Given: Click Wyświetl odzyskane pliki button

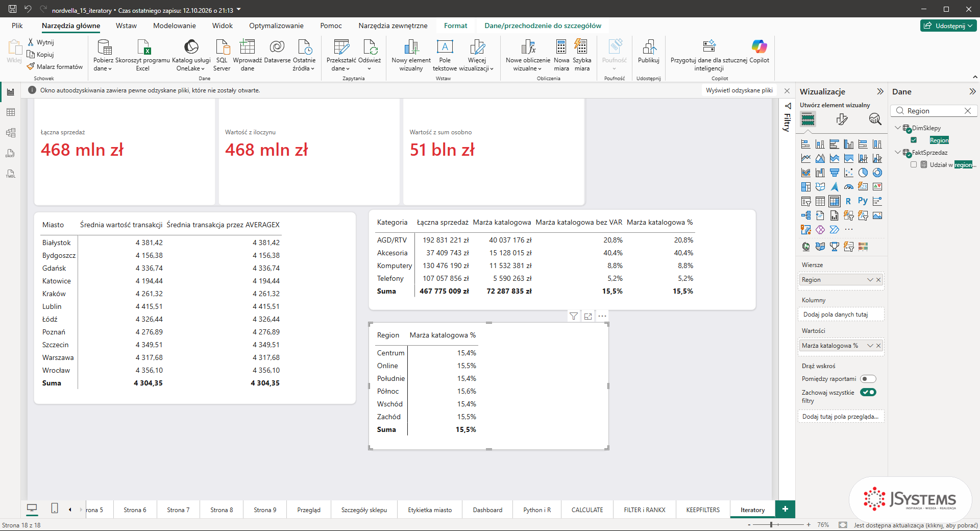Looking at the screenshot, I should [739, 90].
